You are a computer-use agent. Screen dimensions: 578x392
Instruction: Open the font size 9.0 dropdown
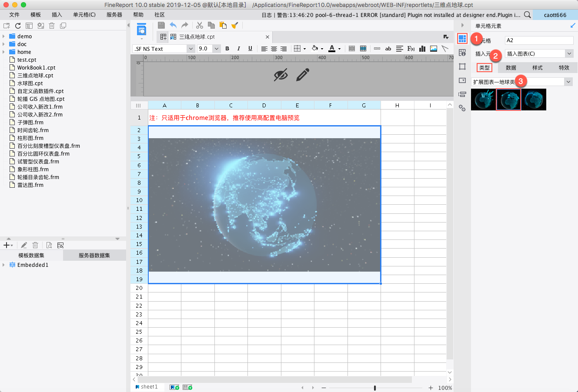pyautogui.click(x=217, y=49)
